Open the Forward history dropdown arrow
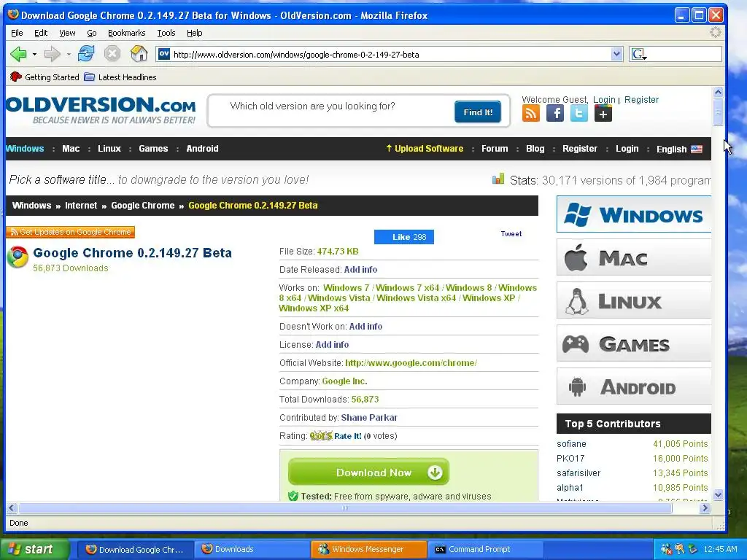 (69, 54)
